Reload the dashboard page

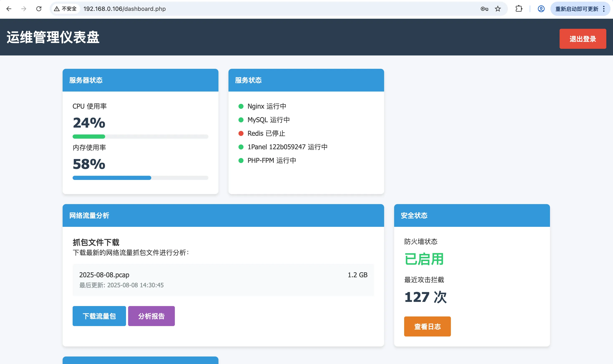[x=39, y=9]
